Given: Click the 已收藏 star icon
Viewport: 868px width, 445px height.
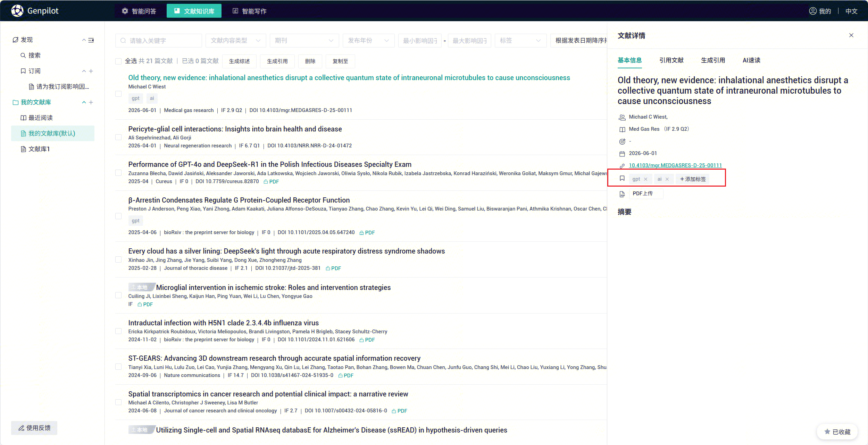Looking at the screenshot, I should (827, 431).
